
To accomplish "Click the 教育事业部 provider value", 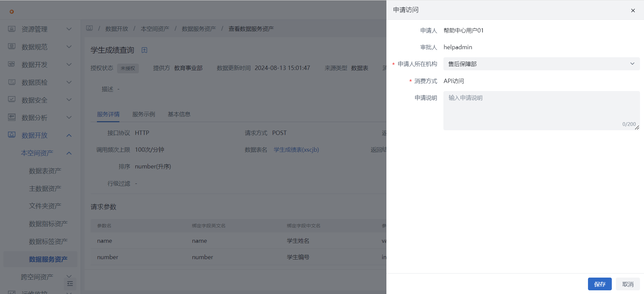I will pos(188,68).
